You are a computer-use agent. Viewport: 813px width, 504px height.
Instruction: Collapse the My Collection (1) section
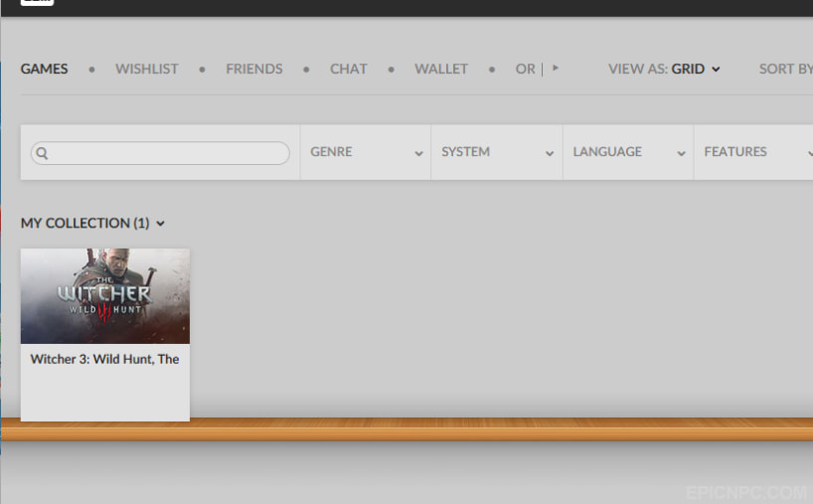point(92,223)
